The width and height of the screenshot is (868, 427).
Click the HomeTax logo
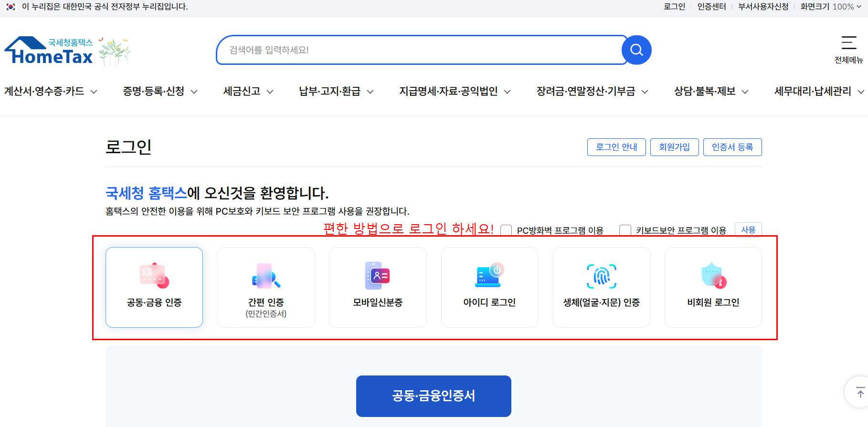click(x=49, y=51)
